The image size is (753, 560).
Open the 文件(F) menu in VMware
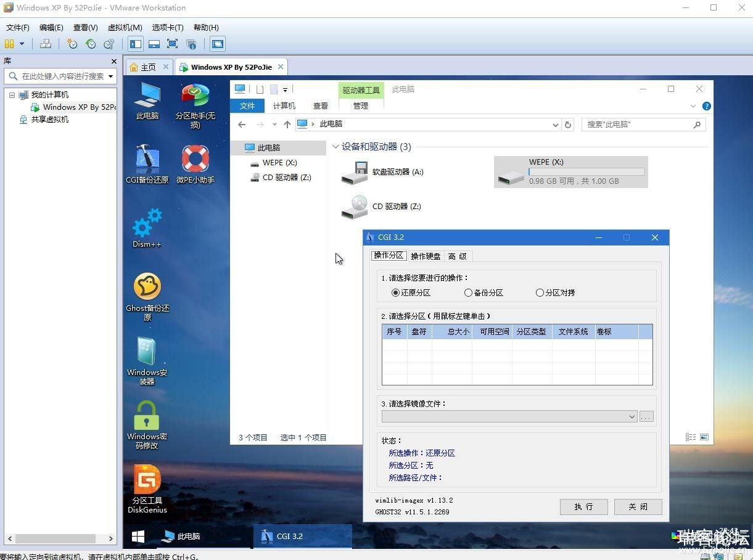pos(17,28)
